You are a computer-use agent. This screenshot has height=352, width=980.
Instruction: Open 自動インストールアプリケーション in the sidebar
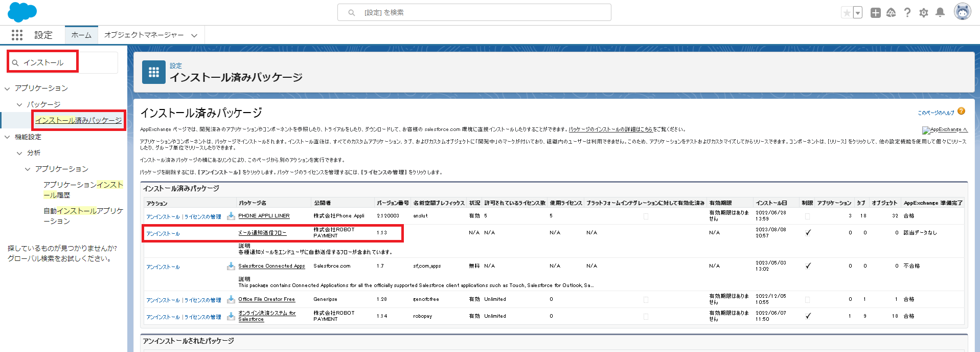click(83, 216)
